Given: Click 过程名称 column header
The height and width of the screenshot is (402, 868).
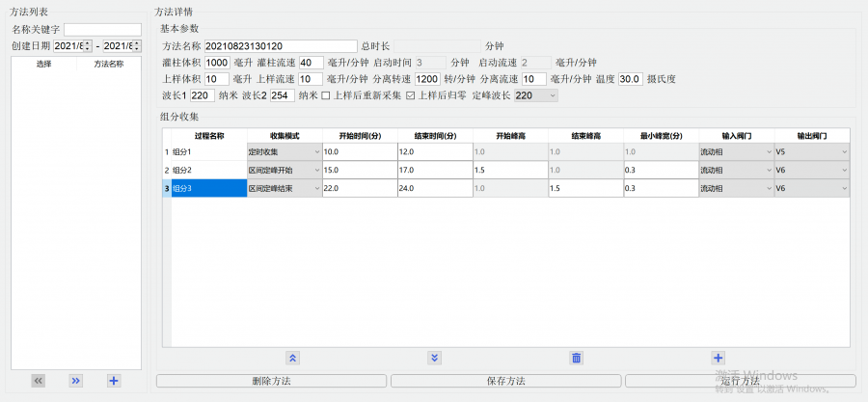Looking at the screenshot, I should pyautogui.click(x=208, y=136).
